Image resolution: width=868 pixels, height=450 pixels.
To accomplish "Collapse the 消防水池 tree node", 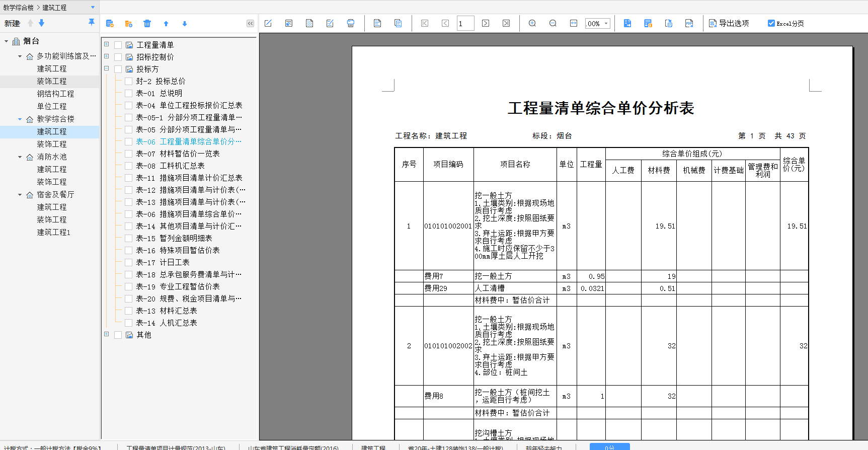I will click(20, 157).
